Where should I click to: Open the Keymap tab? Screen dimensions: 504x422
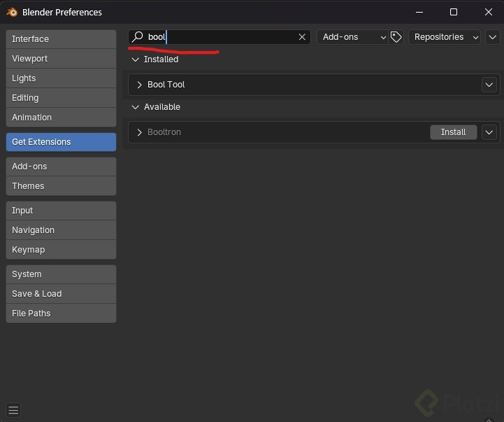pos(61,250)
